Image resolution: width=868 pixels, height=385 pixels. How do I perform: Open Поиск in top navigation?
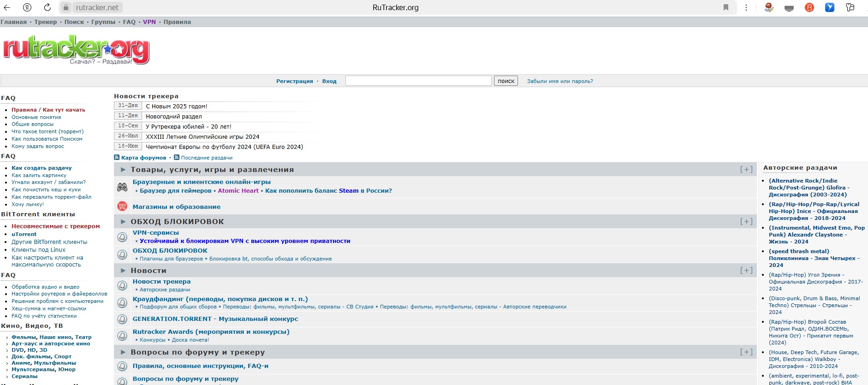(x=74, y=22)
